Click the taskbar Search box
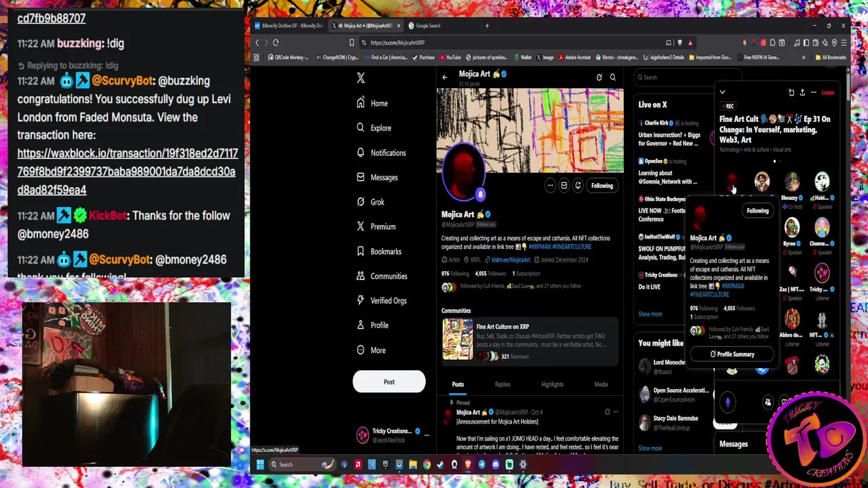This screenshot has height=488, width=868. [x=303, y=464]
